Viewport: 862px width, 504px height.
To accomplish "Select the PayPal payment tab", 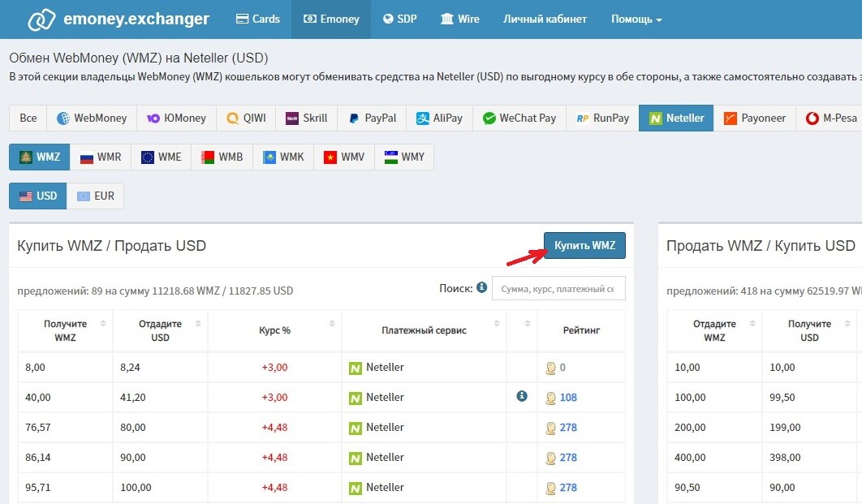I will coord(373,118).
